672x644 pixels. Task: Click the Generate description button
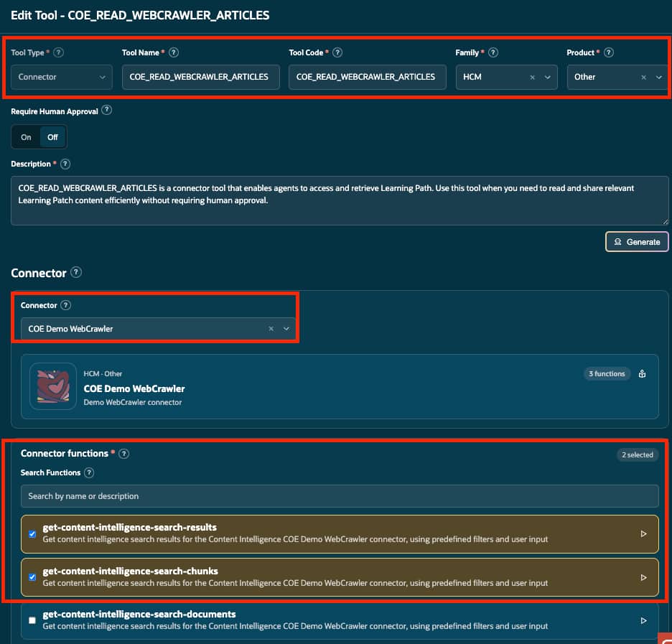[637, 242]
